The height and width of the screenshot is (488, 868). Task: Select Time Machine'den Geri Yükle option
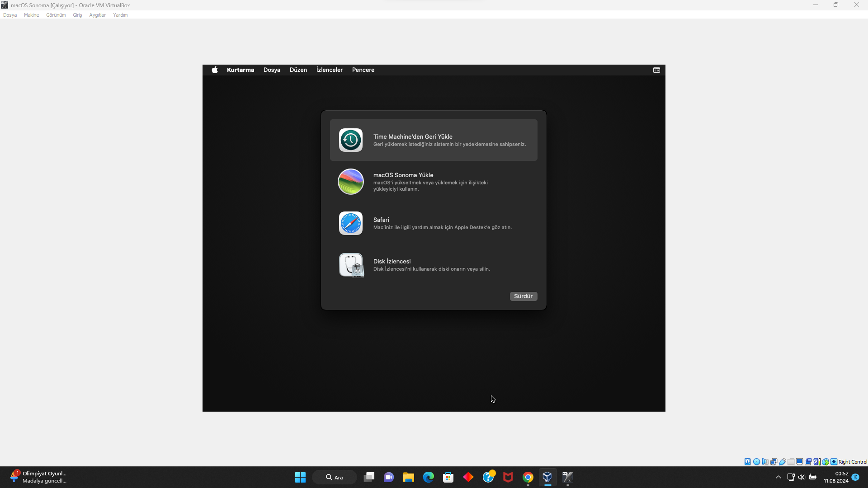(x=433, y=140)
